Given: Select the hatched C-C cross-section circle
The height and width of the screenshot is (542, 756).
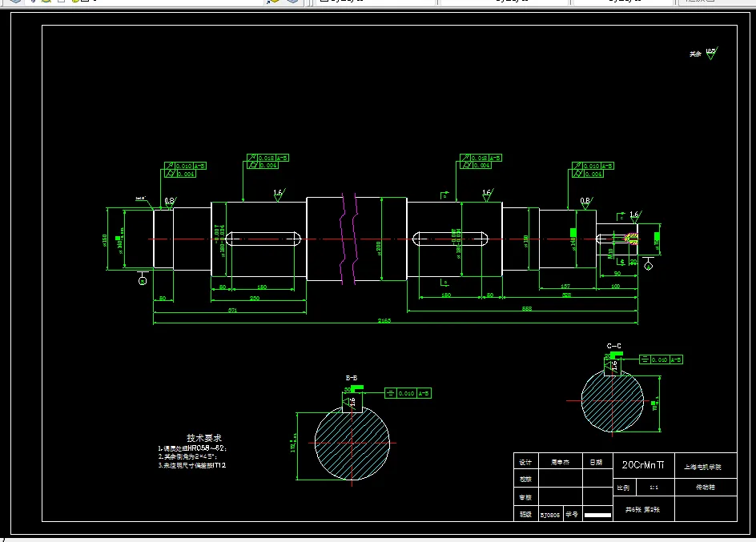Looking at the screenshot, I should pyautogui.click(x=613, y=401).
